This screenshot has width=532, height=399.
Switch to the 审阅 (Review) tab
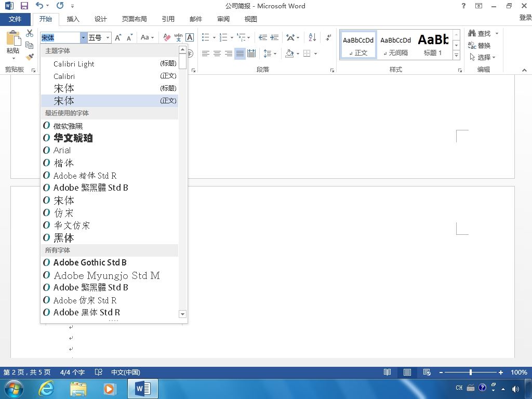[223, 19]
